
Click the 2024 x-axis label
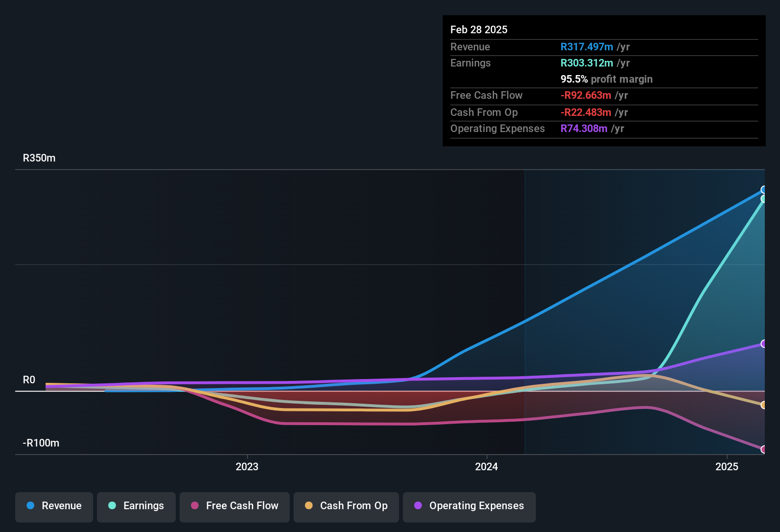[x=486, y=466]
